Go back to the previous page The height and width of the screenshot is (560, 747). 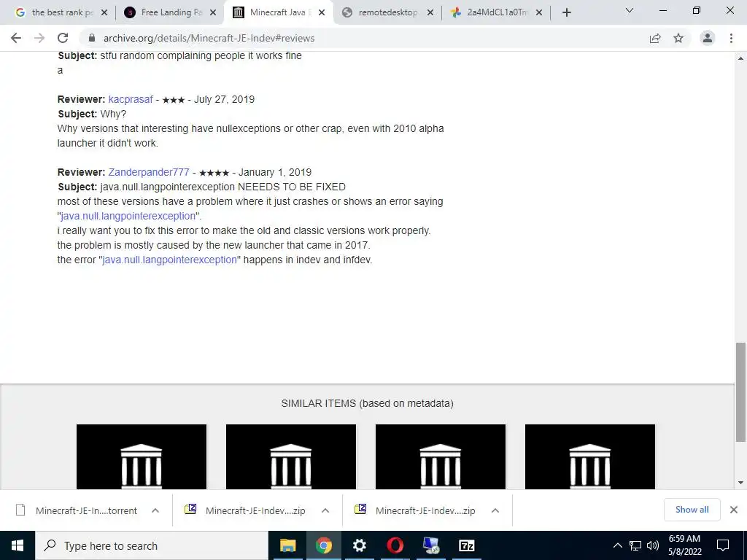pos(16,38)
